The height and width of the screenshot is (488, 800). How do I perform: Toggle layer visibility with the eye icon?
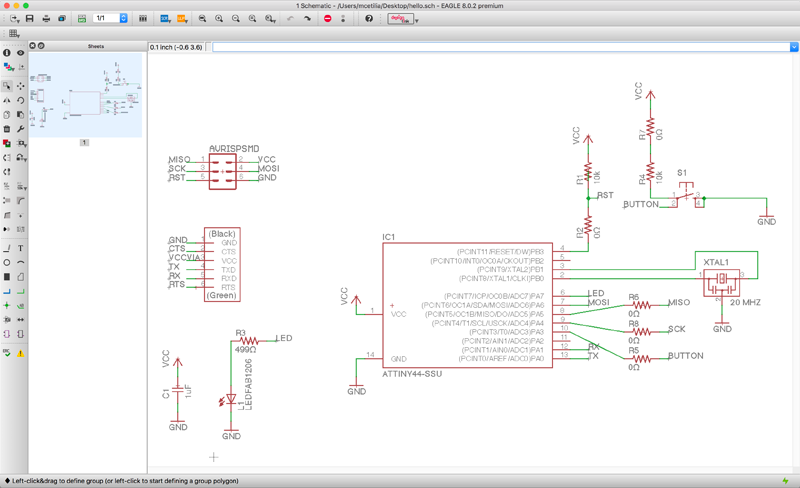(20, 53)
